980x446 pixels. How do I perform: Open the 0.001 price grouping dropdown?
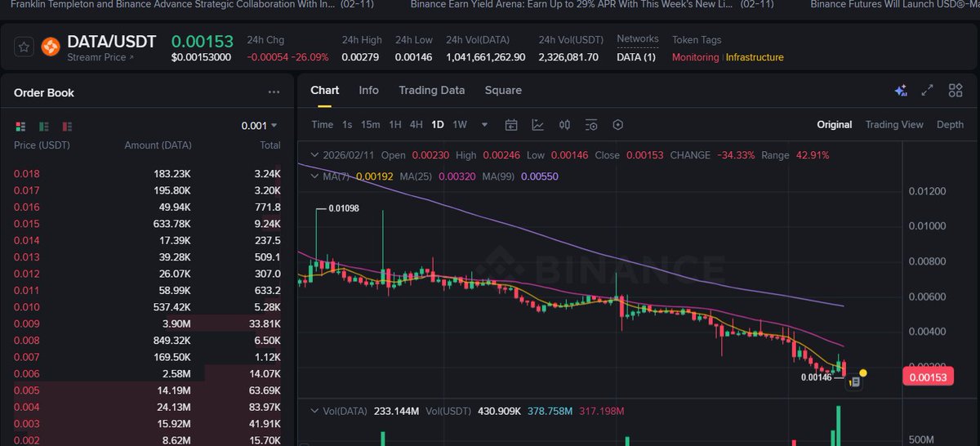(260, 126)
